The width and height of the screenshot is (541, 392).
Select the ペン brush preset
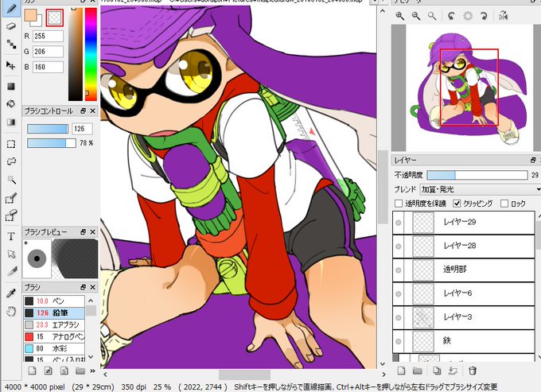click(54, 301)
